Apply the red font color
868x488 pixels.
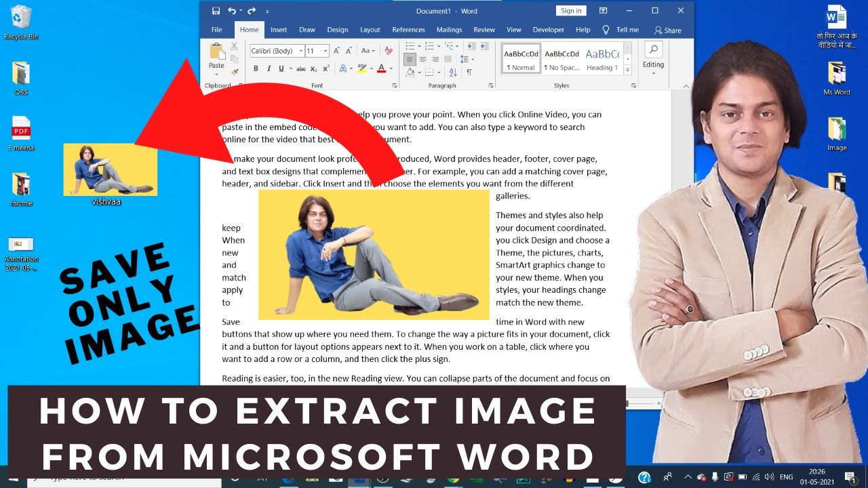click(x=381, y=68)
